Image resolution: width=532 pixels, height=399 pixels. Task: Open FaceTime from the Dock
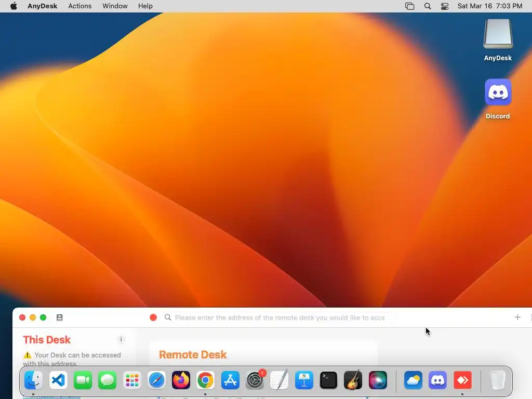tap(83, 380)
